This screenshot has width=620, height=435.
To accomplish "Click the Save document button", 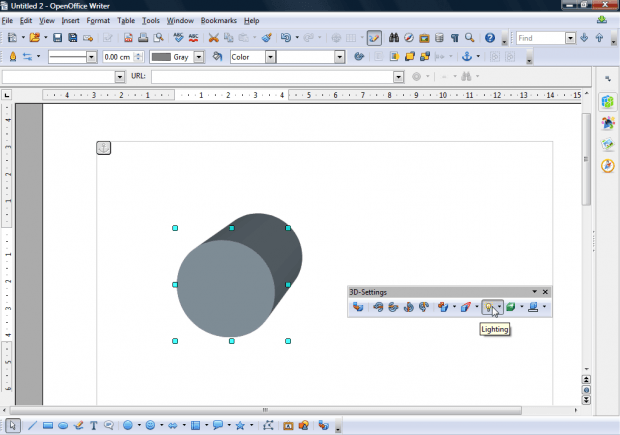I will [58, 38].
